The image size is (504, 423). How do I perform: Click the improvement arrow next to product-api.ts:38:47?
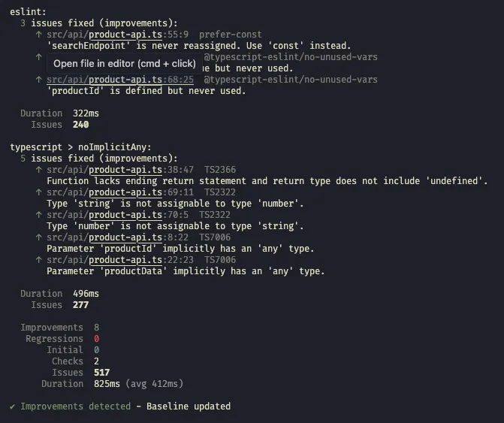click(38, 170)
